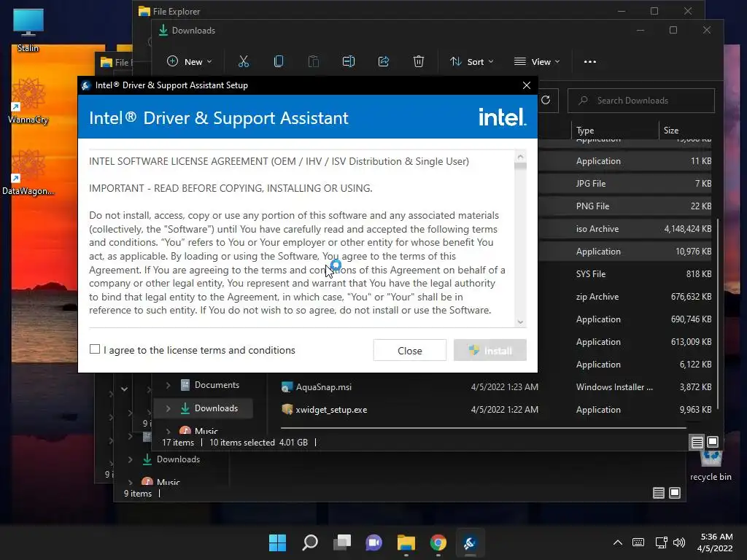Open Google Chrome from taskbar

438,542
